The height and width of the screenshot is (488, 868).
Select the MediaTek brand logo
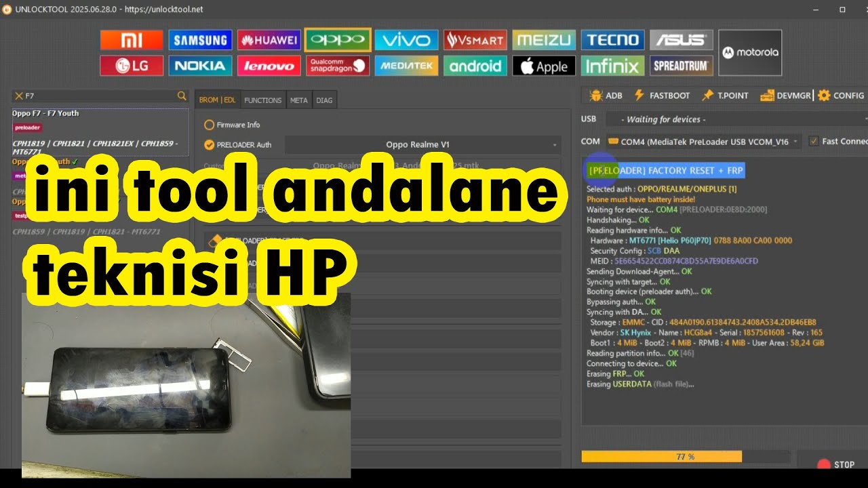pos(406,66)
